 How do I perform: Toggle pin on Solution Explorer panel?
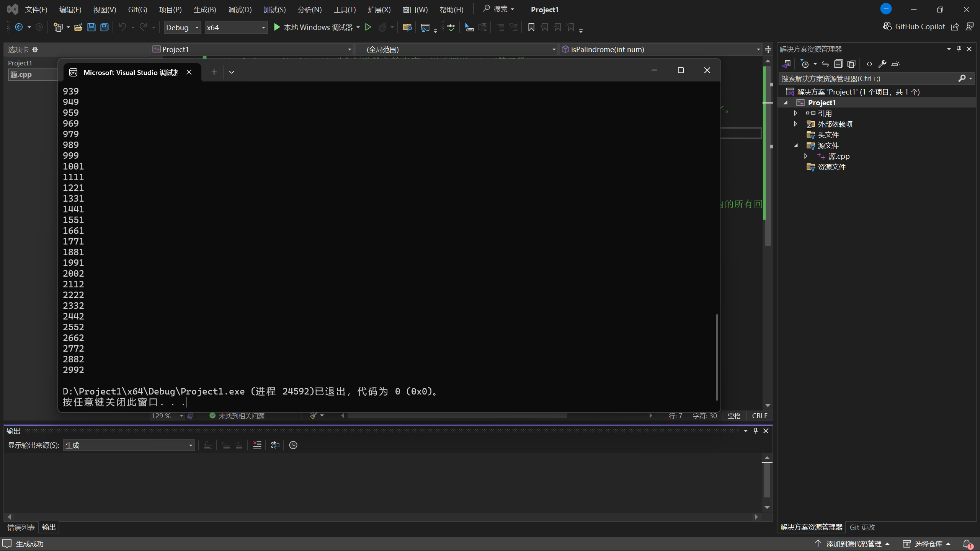pyautogui.click(x=959, y=49)
